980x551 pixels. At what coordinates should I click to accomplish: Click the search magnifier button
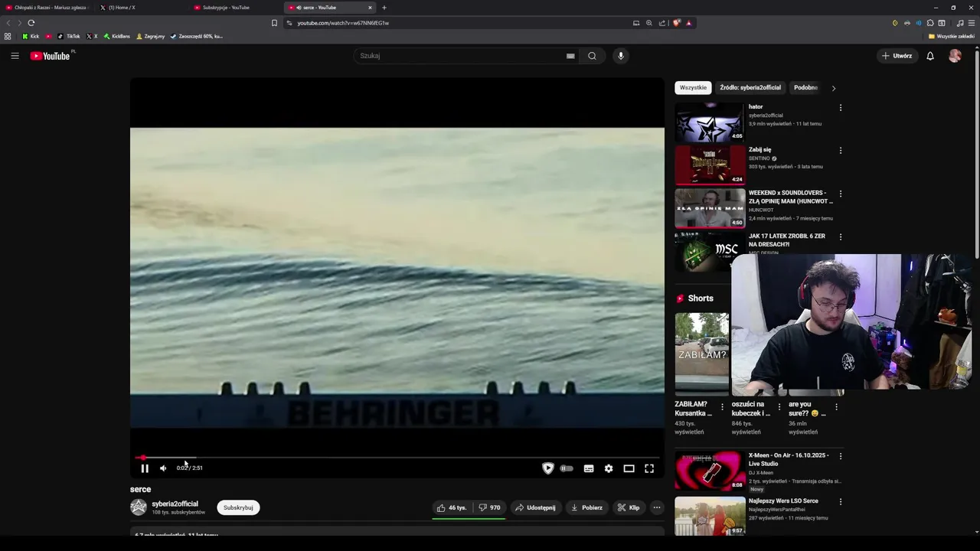point(592,56)
